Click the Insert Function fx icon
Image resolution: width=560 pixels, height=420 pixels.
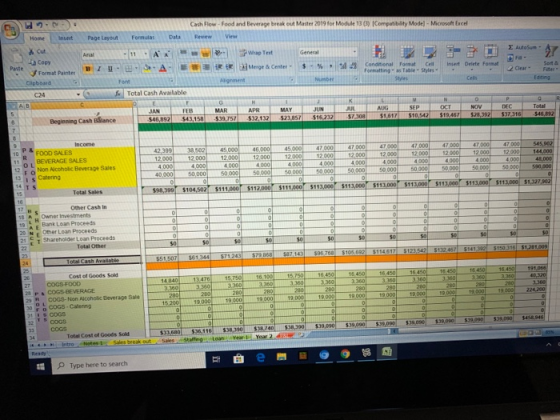(118, 94)
